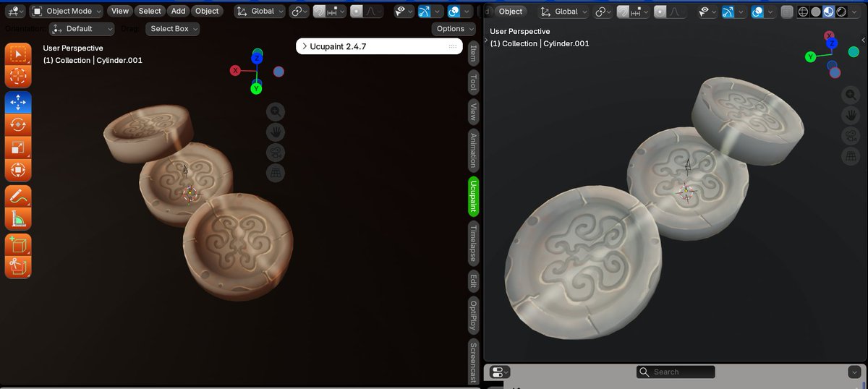Open editor type icon in bottom panel
The image size is (868, 389).
tap(500, 372)
